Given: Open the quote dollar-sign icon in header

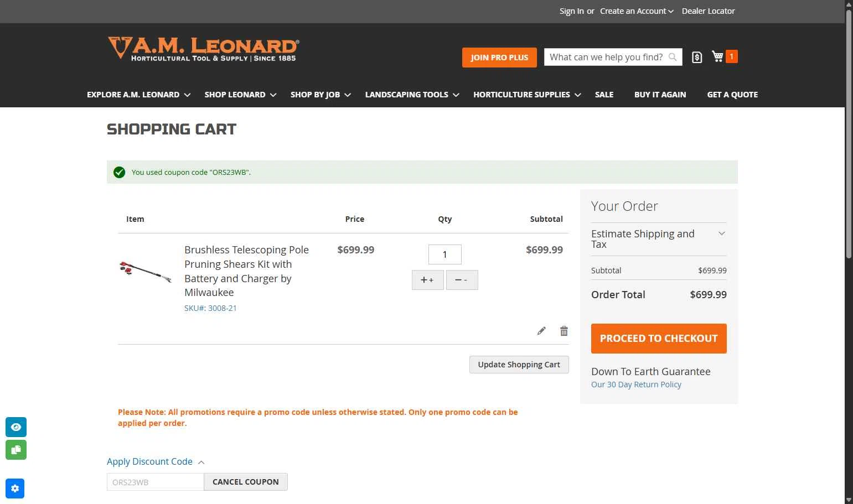Looking at the screenshot, I should pyautogui.click(x=697, y=57).
